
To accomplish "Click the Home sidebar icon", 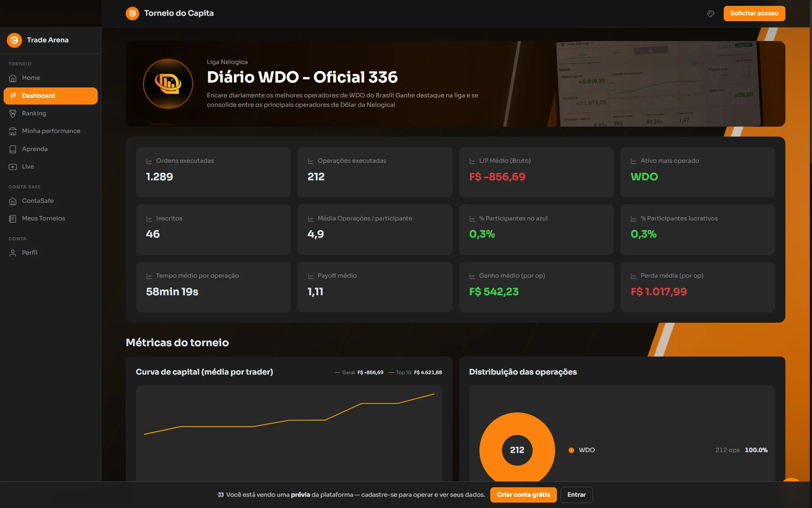I will 13,78.
